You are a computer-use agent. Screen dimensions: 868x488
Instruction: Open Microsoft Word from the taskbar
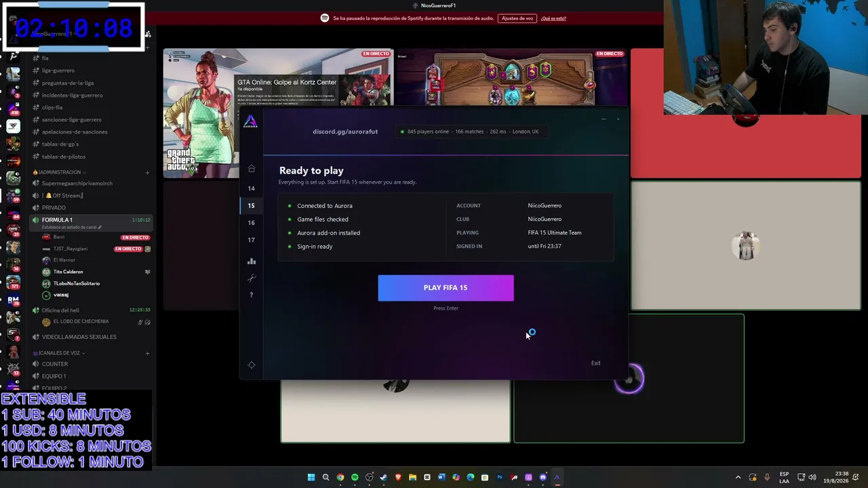click(x=441, y=477)
